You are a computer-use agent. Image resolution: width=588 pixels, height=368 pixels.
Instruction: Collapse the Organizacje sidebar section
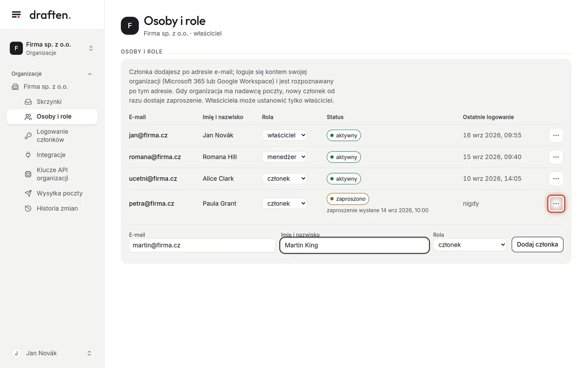coord(90,74)
